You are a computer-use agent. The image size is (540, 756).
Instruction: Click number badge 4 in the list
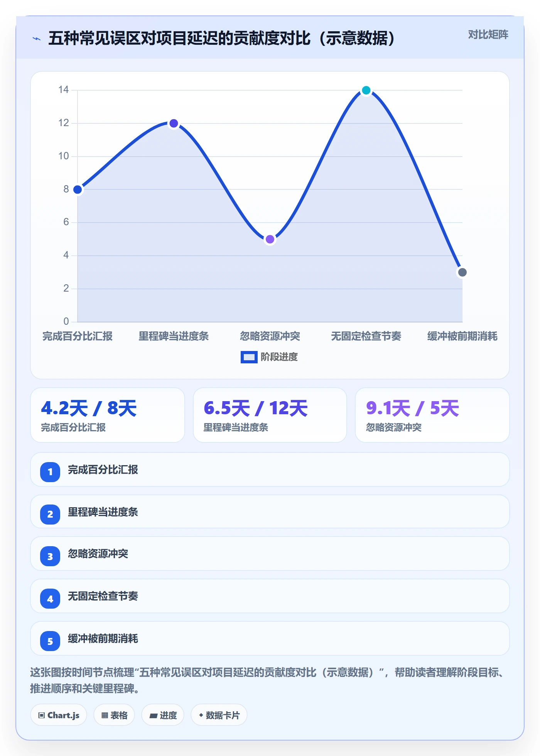pyautogui.click(x=50, y=599)
